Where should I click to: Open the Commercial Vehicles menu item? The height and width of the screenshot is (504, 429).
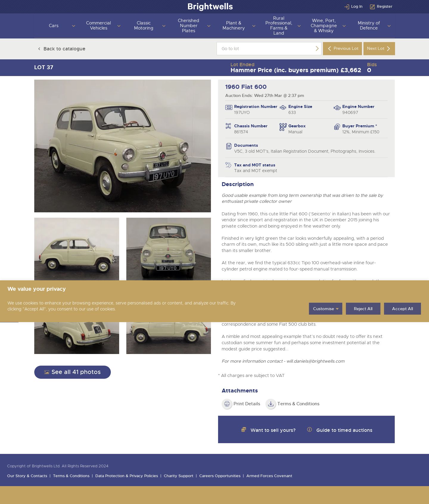tap(99, 26)
